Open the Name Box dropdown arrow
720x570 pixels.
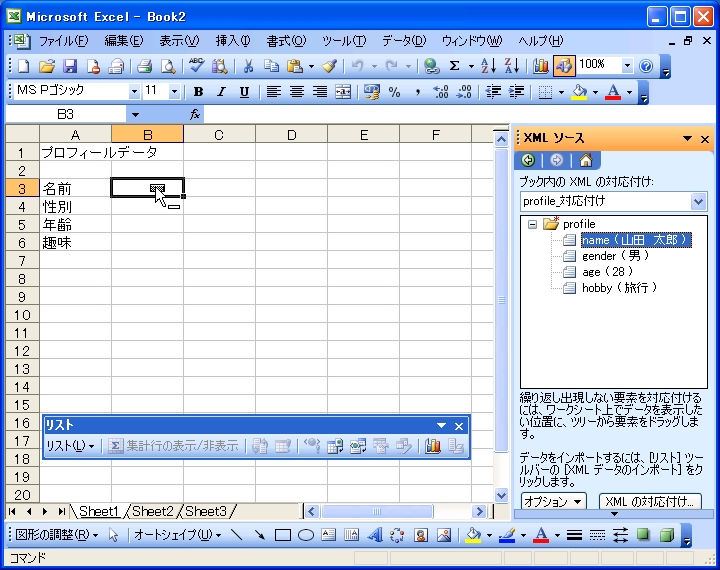[135, 114]
